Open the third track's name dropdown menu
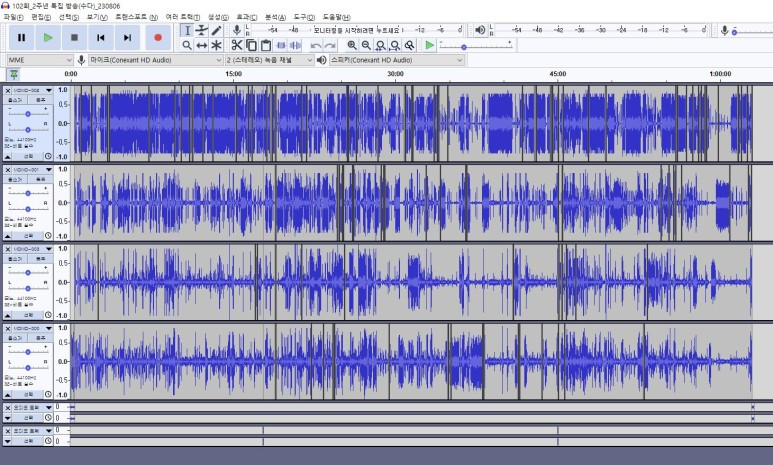Image resolution: width=773 pixels, height=465 pixels. [33, 249]
